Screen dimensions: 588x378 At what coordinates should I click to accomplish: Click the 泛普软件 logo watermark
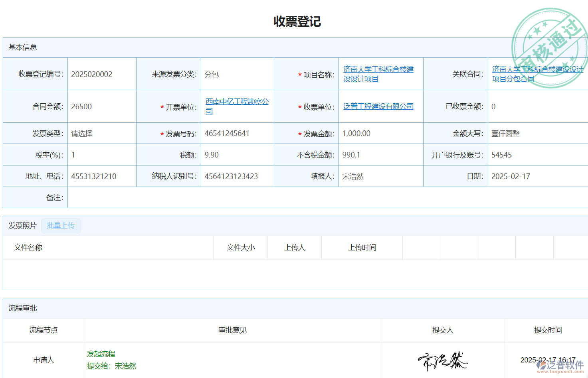pos(560,366)
